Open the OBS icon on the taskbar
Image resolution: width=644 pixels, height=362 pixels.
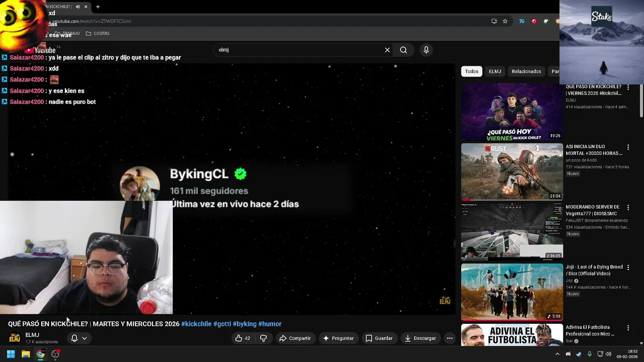pos(55,354)
